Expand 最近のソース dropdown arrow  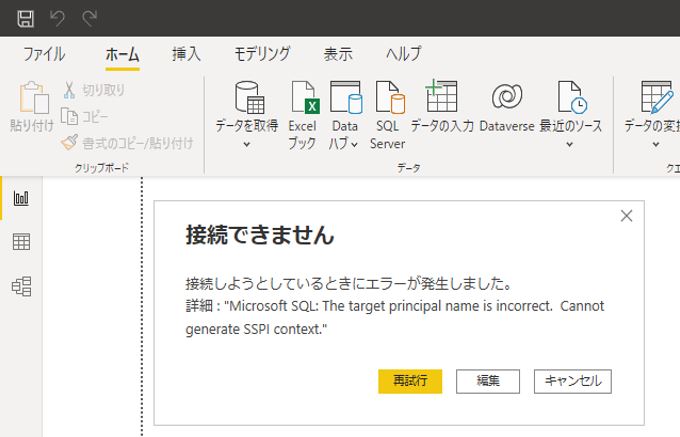point(570,144)
